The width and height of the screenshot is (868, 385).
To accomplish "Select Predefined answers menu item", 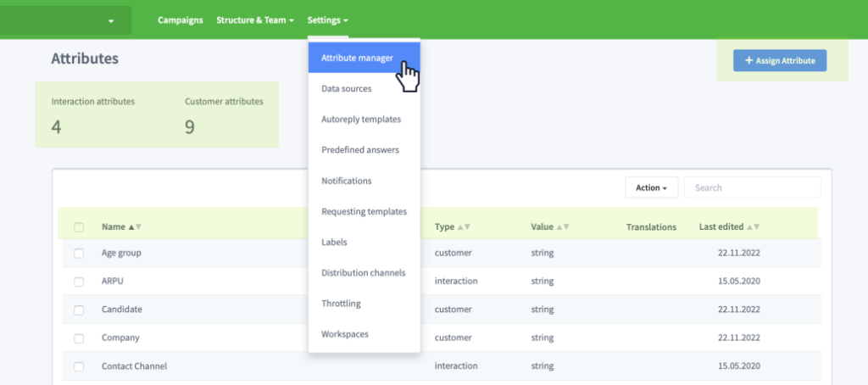I will (364, 150).
